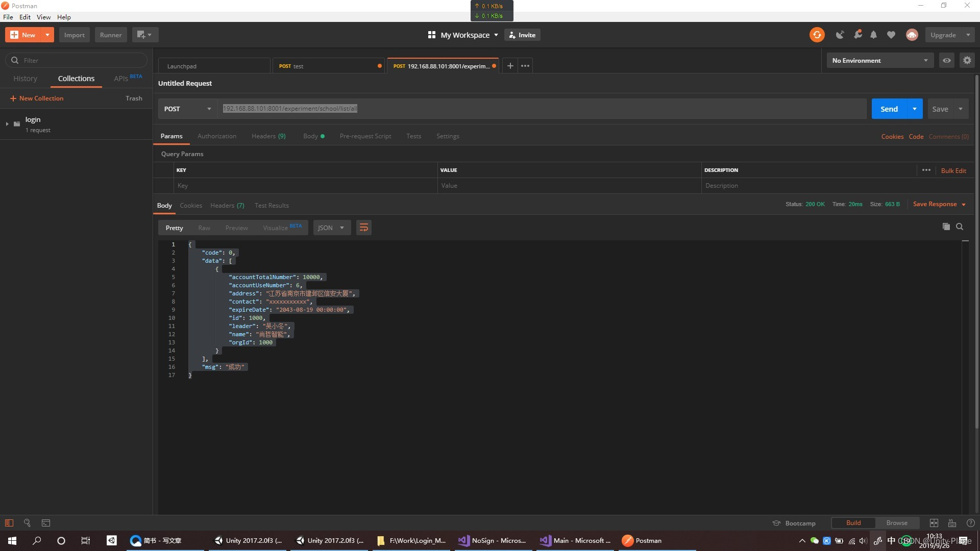Click the Key parameter field
Screen dimensions: 980x551
click(x=305, y=186)
